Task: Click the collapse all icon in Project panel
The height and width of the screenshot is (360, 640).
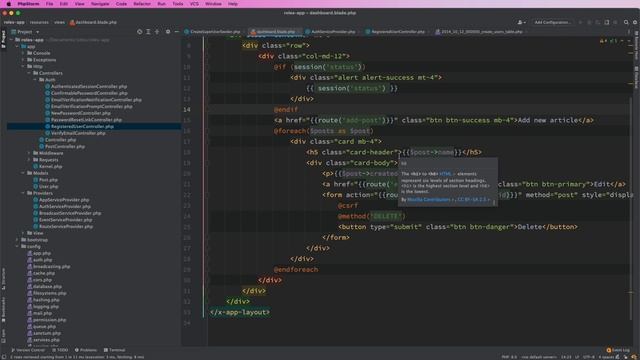Action: [157, 31]
